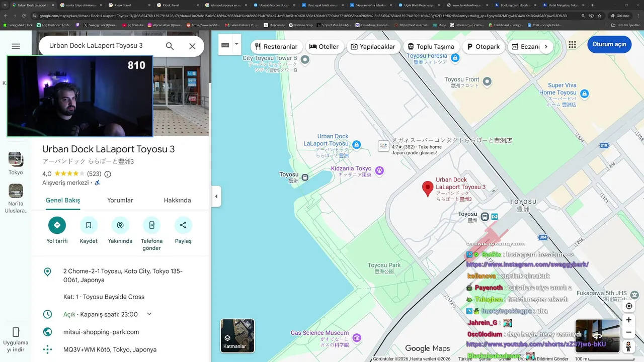The image size is (644, 362).
Task: Click the red Urban Dock LaLaport Toyosu 3 pin
Action: click(428, 189)
